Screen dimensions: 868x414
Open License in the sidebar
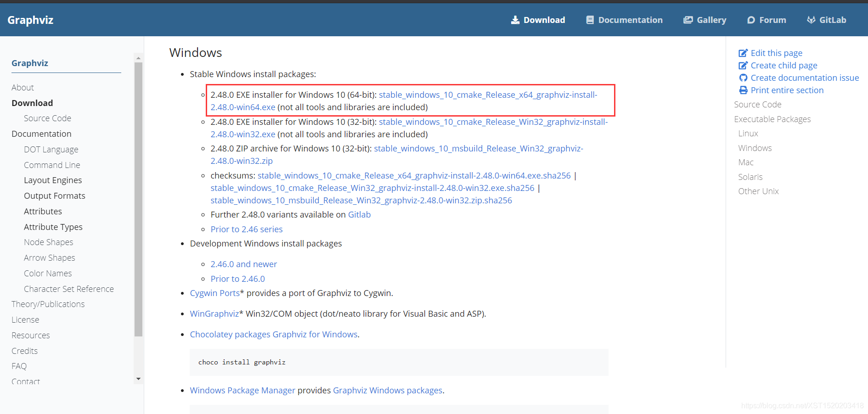tap(25, 319)
